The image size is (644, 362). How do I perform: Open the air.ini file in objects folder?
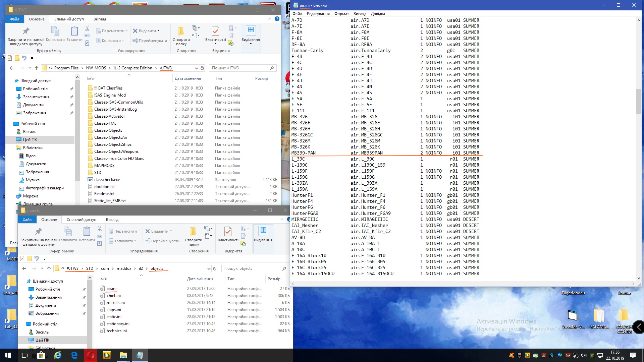pyautogui.click(x=111, y=289)
